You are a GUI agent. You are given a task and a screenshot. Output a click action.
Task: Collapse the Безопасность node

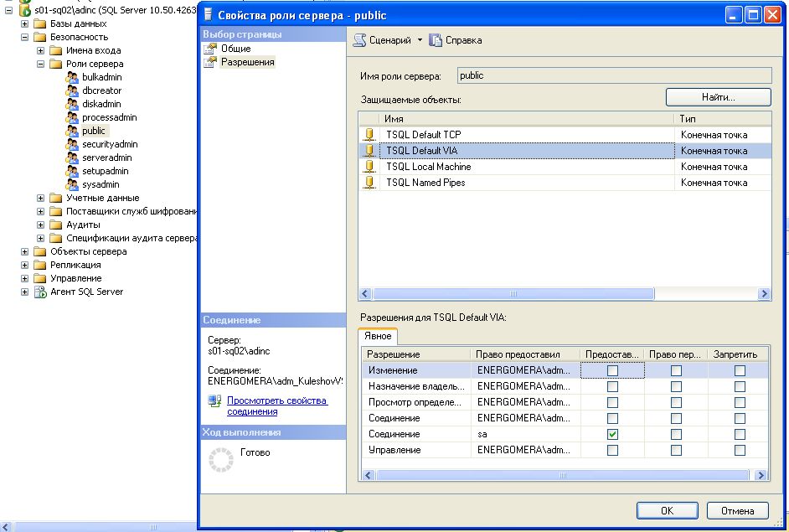coord(24,37)
